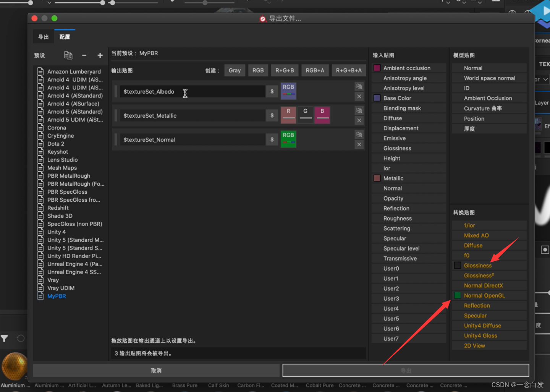Select Ambient occlusion input map

click(409, 68)
